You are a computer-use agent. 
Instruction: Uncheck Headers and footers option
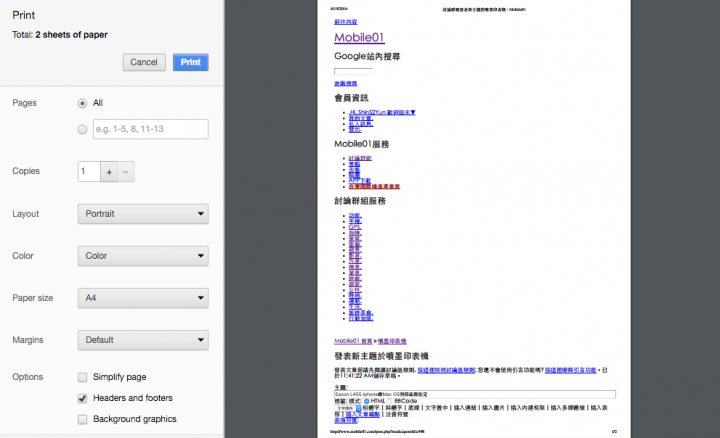pos(82,398)
